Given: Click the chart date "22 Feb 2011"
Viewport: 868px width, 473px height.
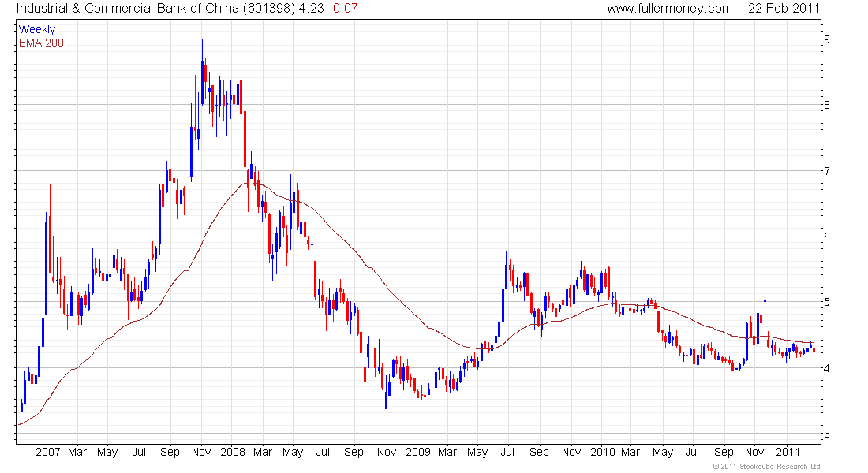Looking at the screenshot, I should coord(784,9).
